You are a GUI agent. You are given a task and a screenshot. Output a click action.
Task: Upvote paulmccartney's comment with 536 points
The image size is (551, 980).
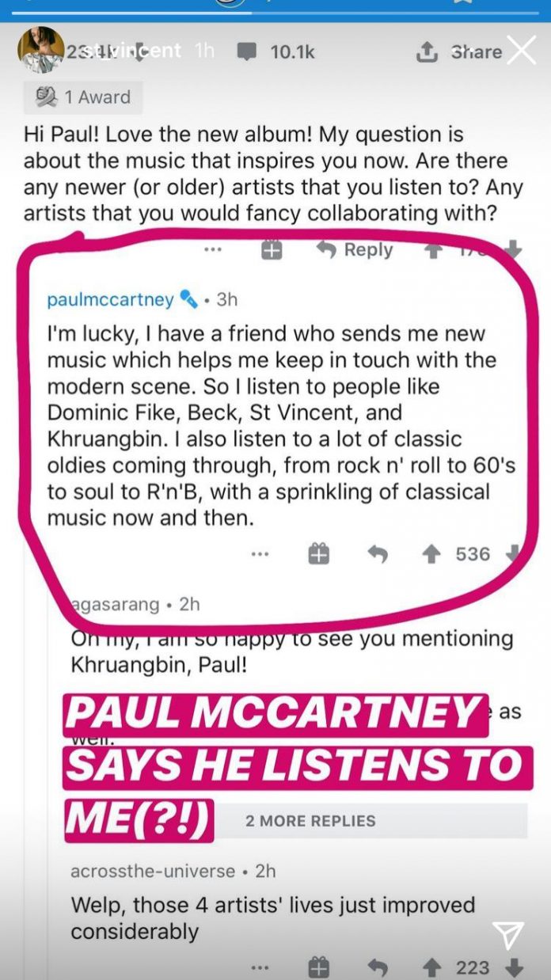pyautogui.click(x=431, y=554)
